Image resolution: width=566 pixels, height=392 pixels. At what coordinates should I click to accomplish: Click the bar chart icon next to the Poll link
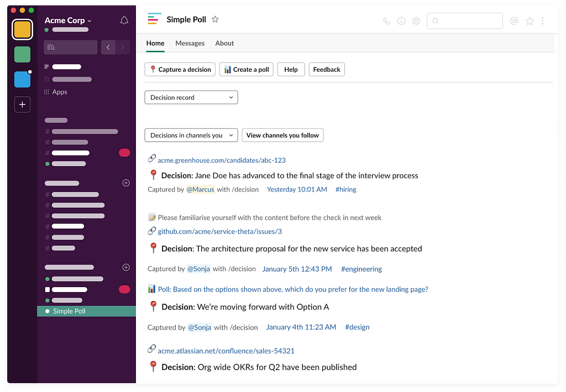[151, 289]
